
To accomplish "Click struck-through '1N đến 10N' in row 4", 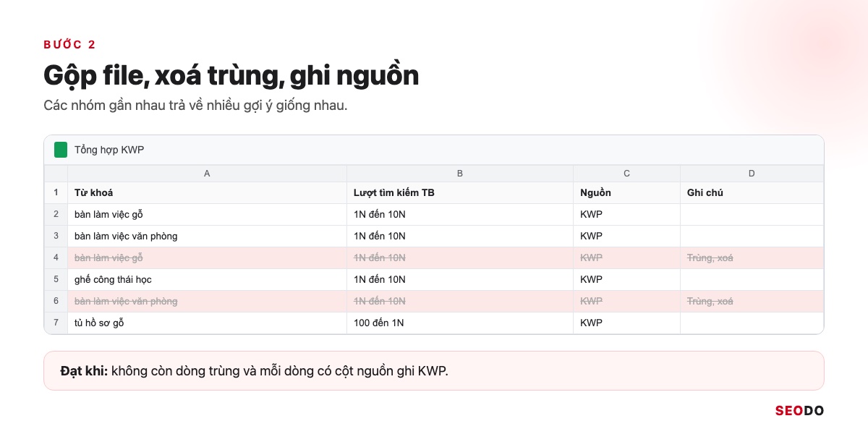I will point(460,258).
